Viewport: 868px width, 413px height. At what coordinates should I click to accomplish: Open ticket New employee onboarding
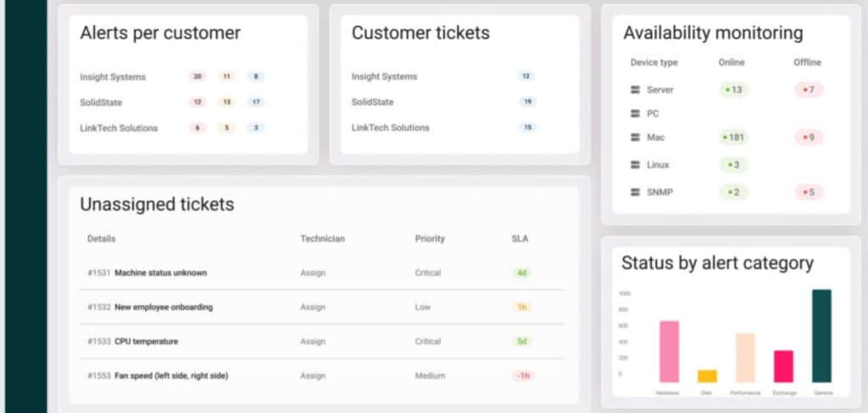(x=164, y=307)
